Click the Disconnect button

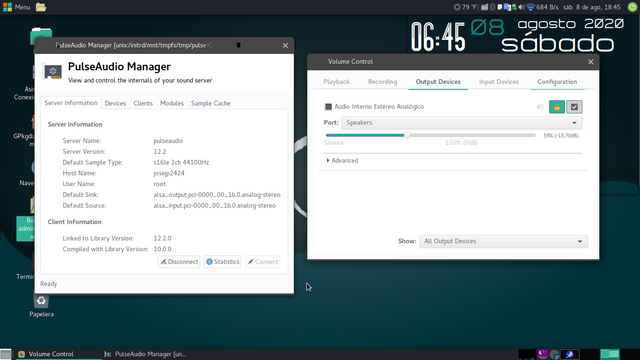point(179,262)
